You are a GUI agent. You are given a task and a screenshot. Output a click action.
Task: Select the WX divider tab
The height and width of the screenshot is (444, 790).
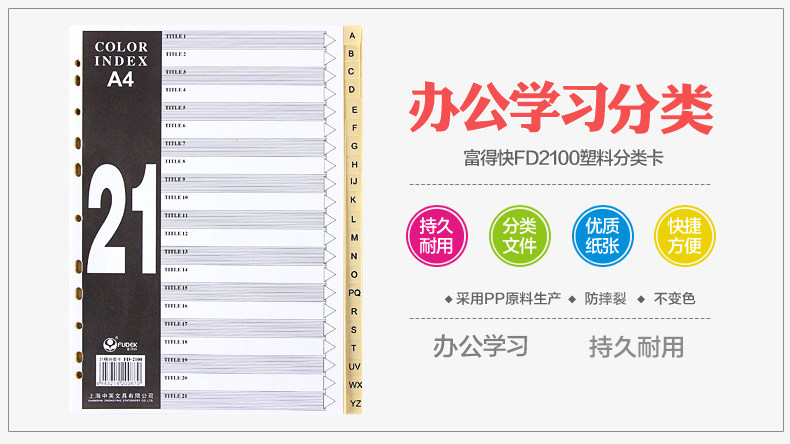coord(355,385)
